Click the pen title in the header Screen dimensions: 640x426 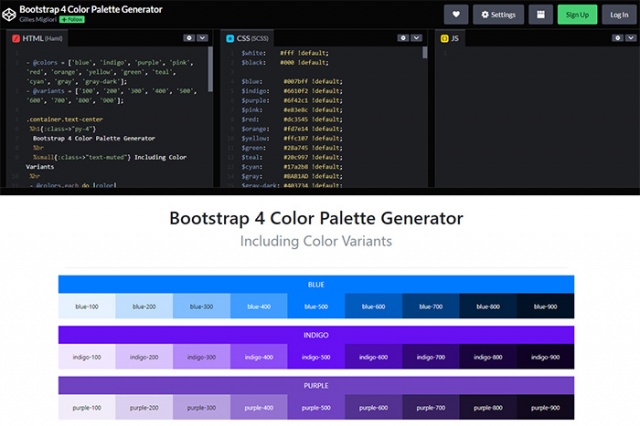[91, 9]
